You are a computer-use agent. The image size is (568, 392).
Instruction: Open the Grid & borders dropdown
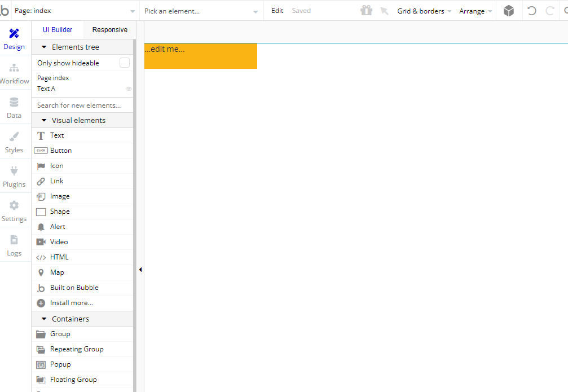click(x=424, y=11)
